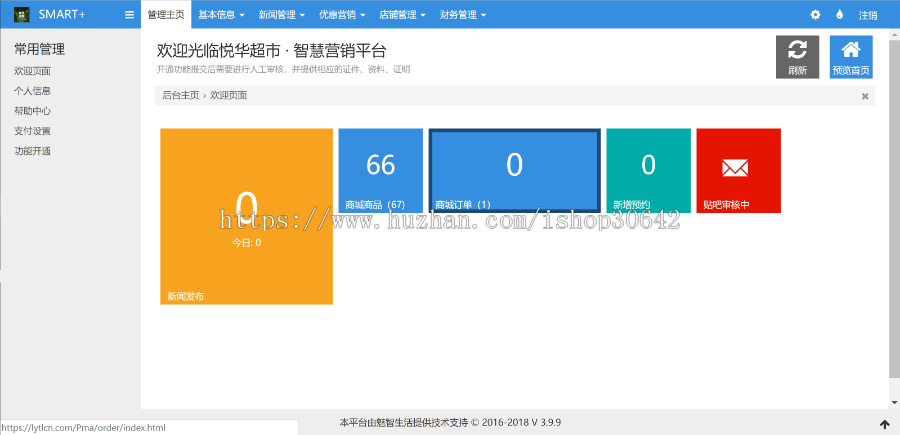This screenshot has width=900, height=435.
Task: Open the 基本信息 dropdown menu
Action: [222, 15]
